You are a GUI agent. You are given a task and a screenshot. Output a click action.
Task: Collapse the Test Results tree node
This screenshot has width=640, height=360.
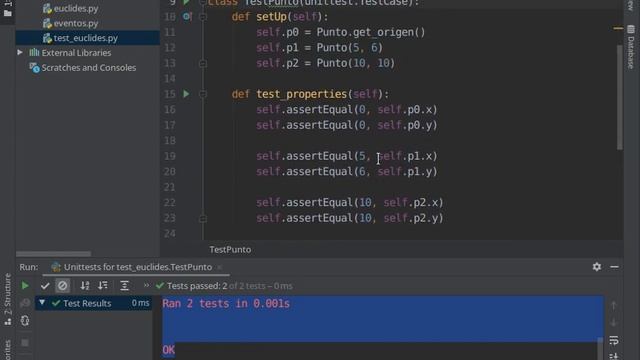[x=42, y=303]
